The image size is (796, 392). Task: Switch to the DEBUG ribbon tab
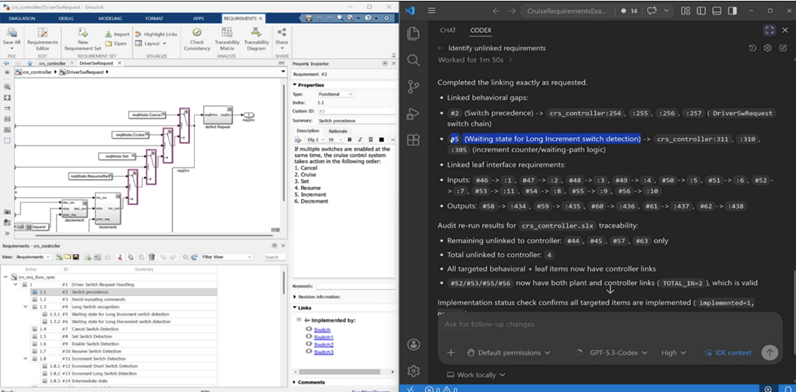[x=66, y=18]
